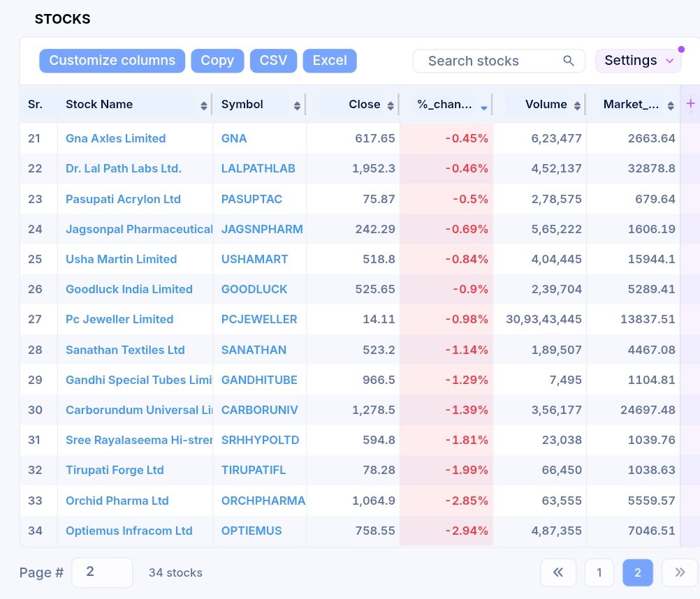Image resolution: width=700 pixels, height=599 pixels.
Task: Select volume 30,93,43,445 cell
Action: pos(544,319)
